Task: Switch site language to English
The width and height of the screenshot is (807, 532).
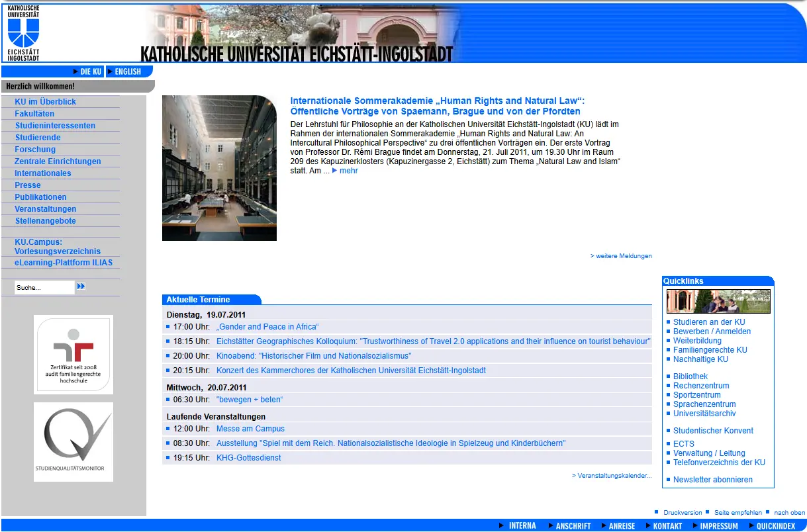Action: (x=128, y=71)
